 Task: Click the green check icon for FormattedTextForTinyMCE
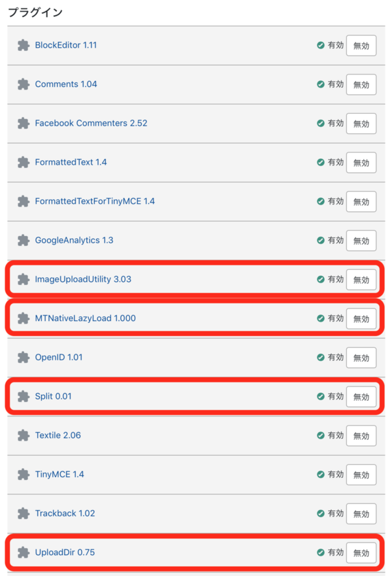(x=321, y=201)
